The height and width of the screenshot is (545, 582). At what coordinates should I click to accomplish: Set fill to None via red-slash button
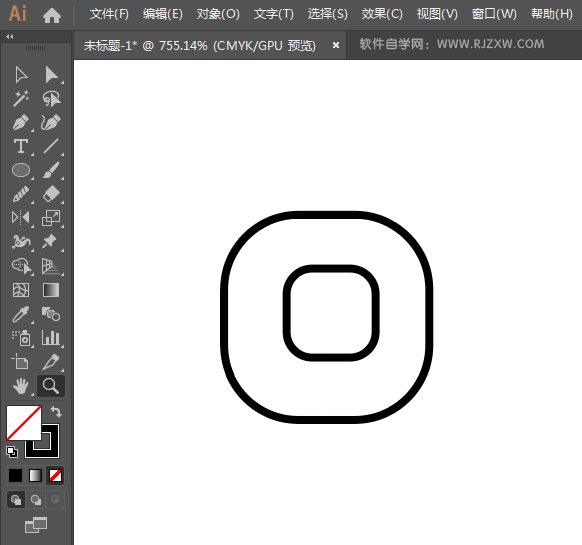[55, 476]
